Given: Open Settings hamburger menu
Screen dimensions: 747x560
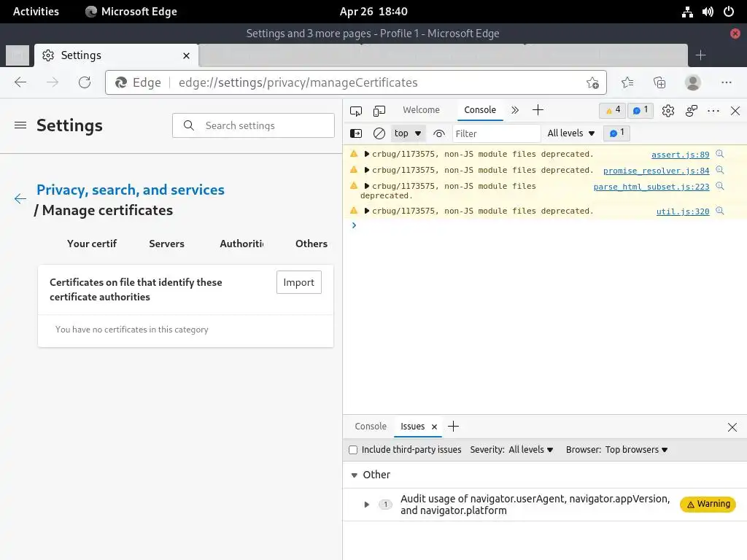Looking at the screenshot, I should coord(20,125).
